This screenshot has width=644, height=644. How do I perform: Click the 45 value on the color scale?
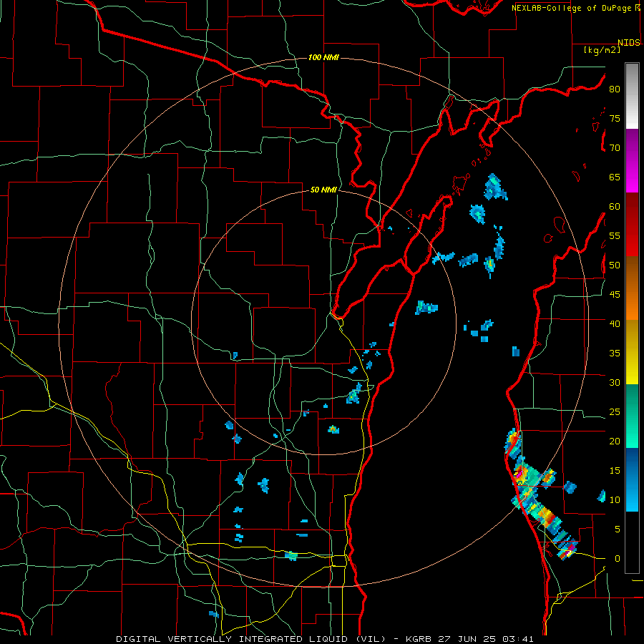coord(615,295)
